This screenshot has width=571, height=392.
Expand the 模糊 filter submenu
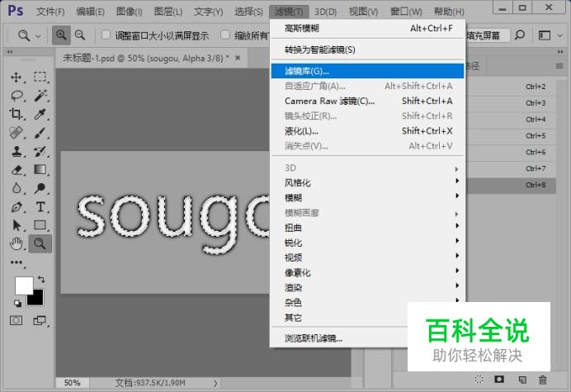click(368, 197)
